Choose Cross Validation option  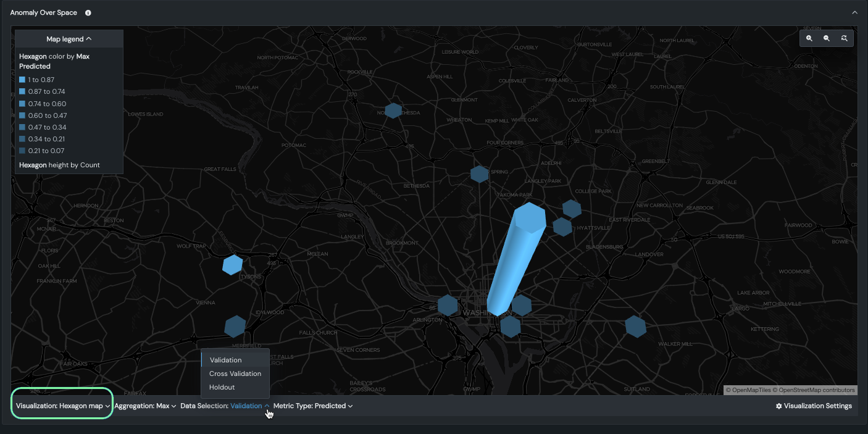pyautogui.click(x=235, y=373)
